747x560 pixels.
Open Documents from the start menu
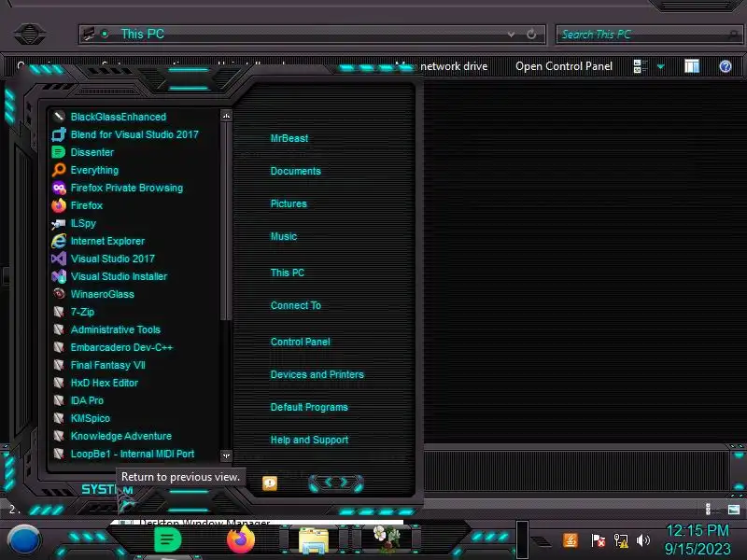coord(295,171)
